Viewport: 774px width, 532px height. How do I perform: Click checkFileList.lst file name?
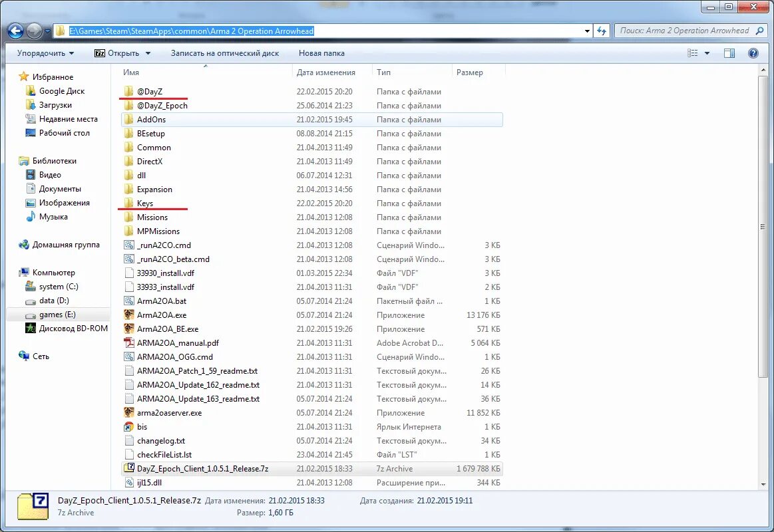tap(164, 455)
